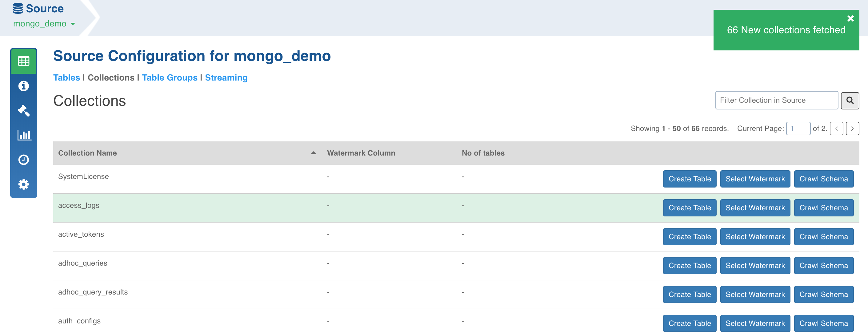This screenshot has width=868, height=336.
Task: Create Table for SystemLicense
Action: [690, 179]
